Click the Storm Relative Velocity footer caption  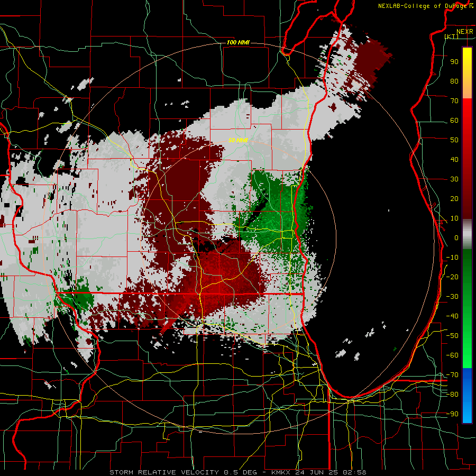237,472
